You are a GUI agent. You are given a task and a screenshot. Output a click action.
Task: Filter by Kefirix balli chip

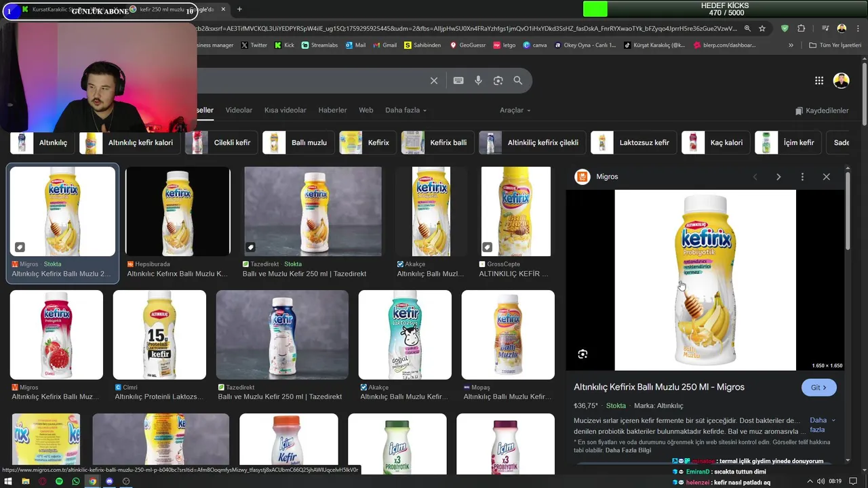pos(437,143)
